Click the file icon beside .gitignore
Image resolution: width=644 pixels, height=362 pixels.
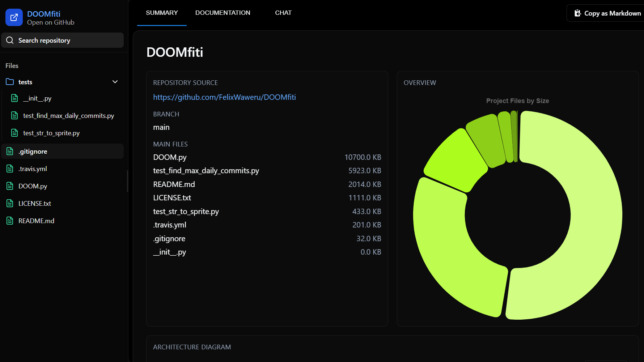[10, 151]
